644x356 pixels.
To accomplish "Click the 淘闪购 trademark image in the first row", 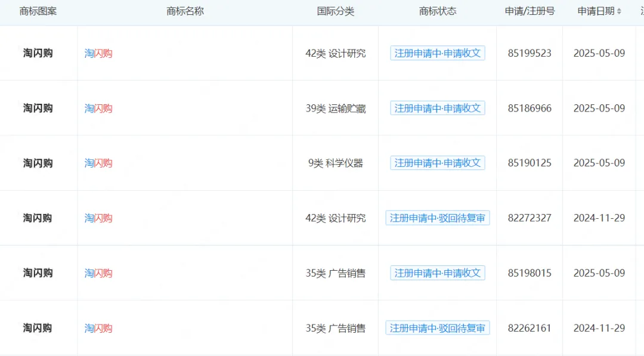I will point(38,53).
